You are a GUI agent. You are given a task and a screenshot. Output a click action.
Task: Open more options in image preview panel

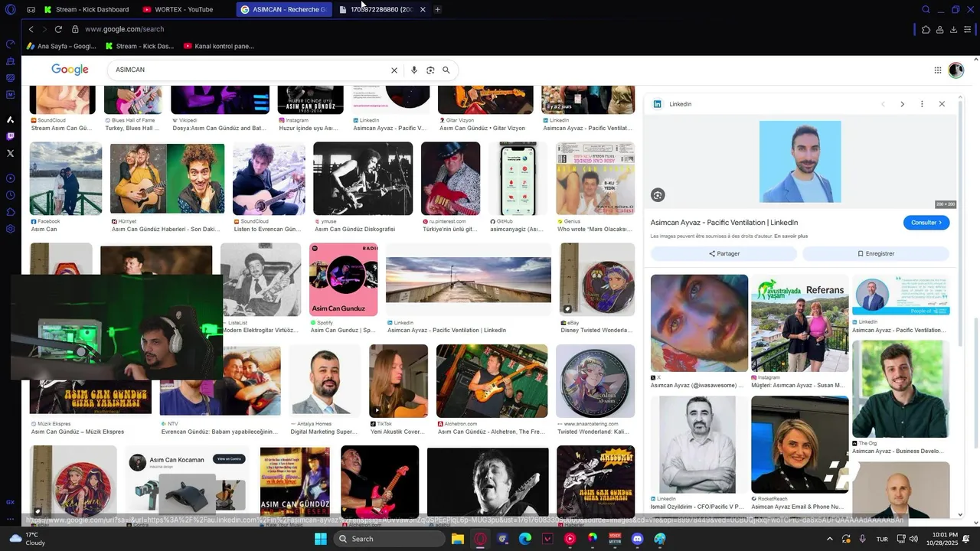pos(922,104)
